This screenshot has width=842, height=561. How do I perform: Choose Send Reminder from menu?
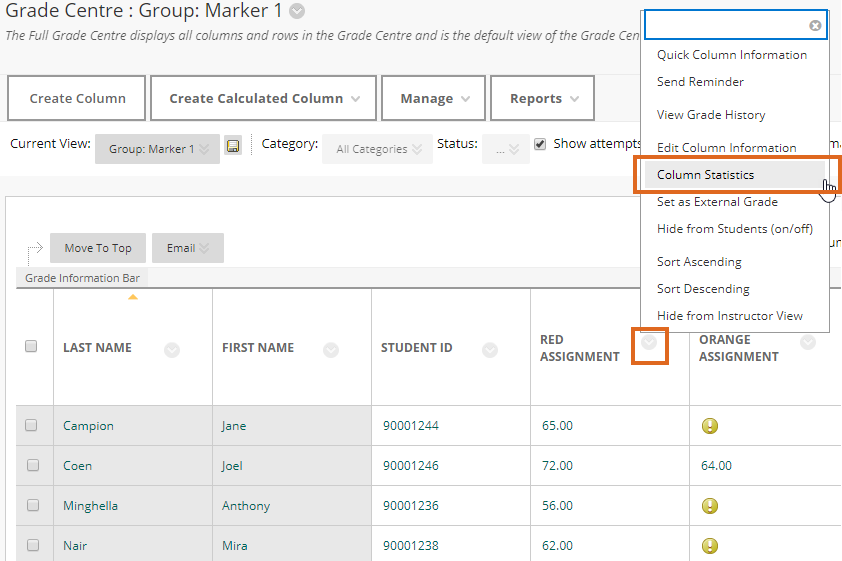[x=700, y=82]
